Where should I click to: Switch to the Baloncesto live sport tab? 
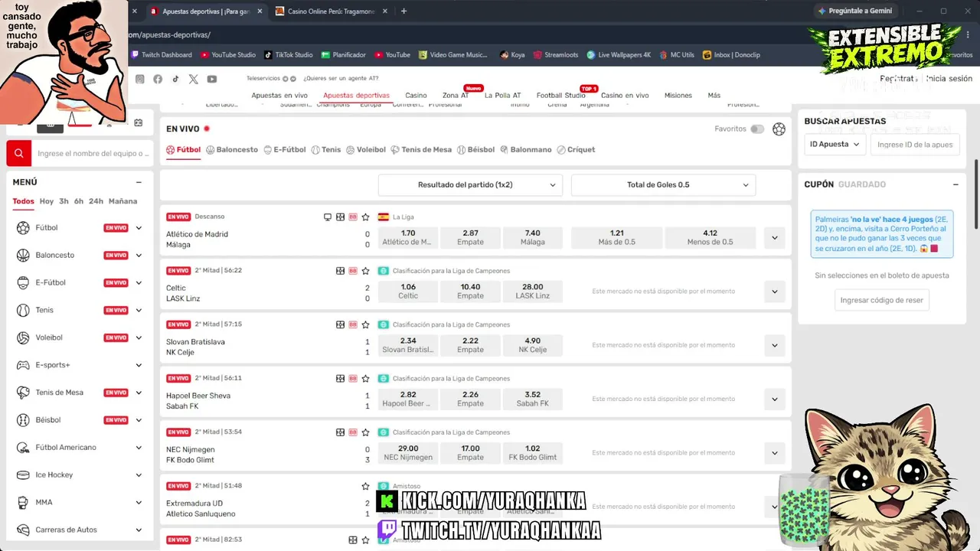click(232, 150)
